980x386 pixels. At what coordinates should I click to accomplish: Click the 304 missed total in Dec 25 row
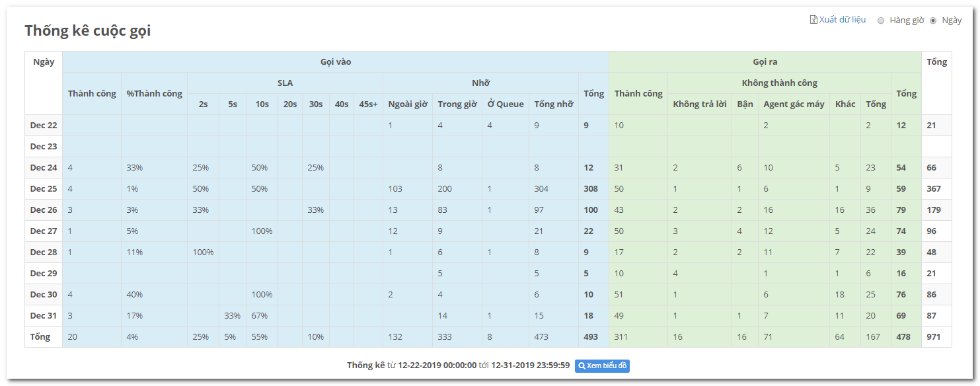pyautogui.click(x=541, y=189)
